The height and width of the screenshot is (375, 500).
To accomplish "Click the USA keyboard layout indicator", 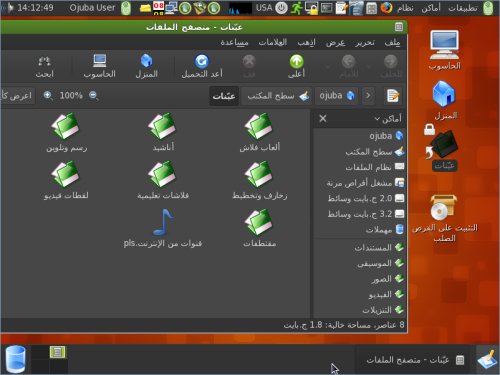I will click(x=264, y=8).
